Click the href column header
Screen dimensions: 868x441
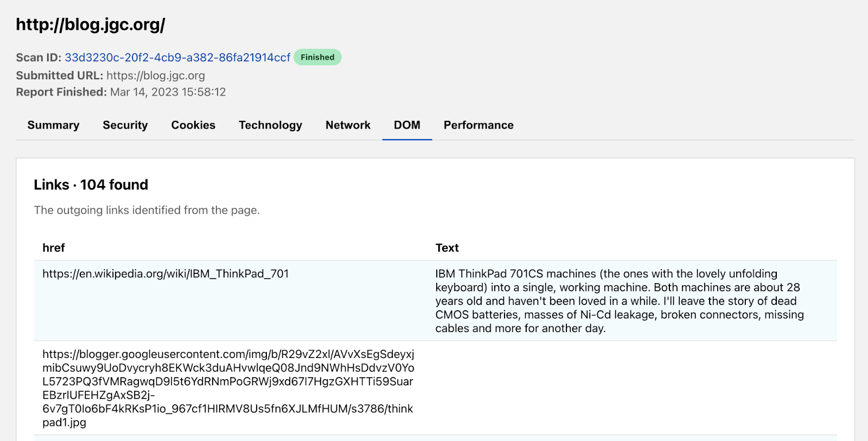(x=54, y=248)
